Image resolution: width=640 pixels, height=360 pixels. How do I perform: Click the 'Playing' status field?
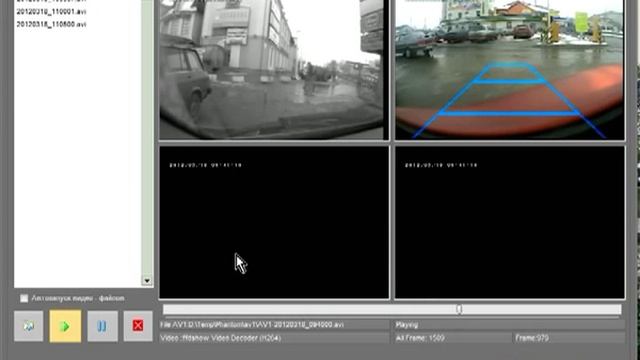click(509, 325)
